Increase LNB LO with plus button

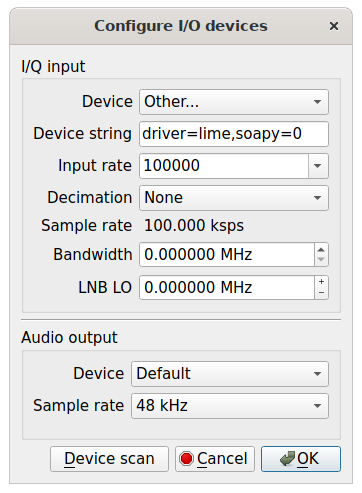point(321,282)
